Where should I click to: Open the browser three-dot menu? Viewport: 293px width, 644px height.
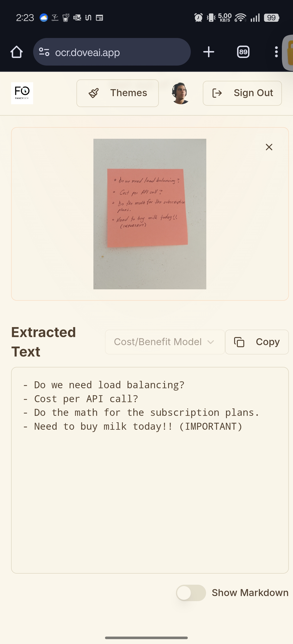[276, 52]
